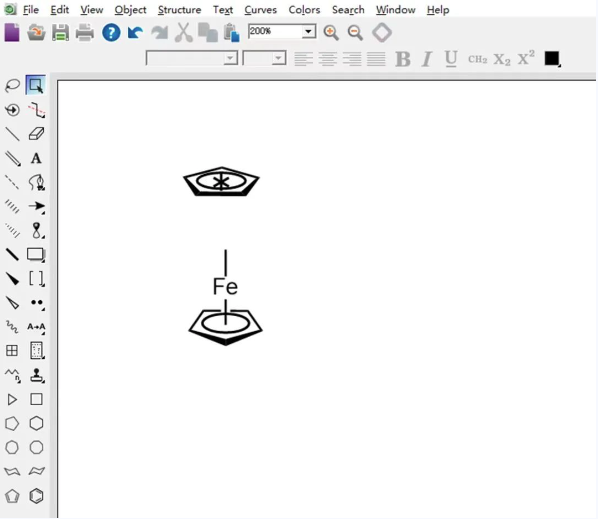Select the Lasso tool
The width and height of the screenshot is (598, 519).
coord(12,85)
